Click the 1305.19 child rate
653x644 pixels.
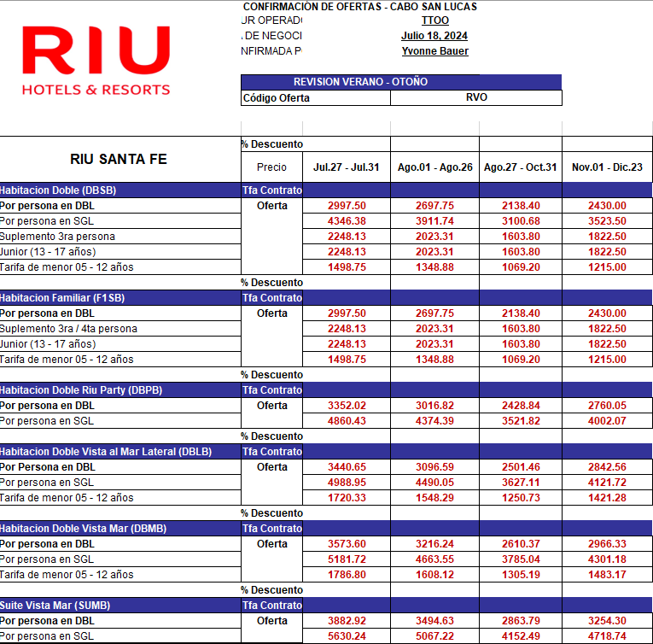(521, 575)
